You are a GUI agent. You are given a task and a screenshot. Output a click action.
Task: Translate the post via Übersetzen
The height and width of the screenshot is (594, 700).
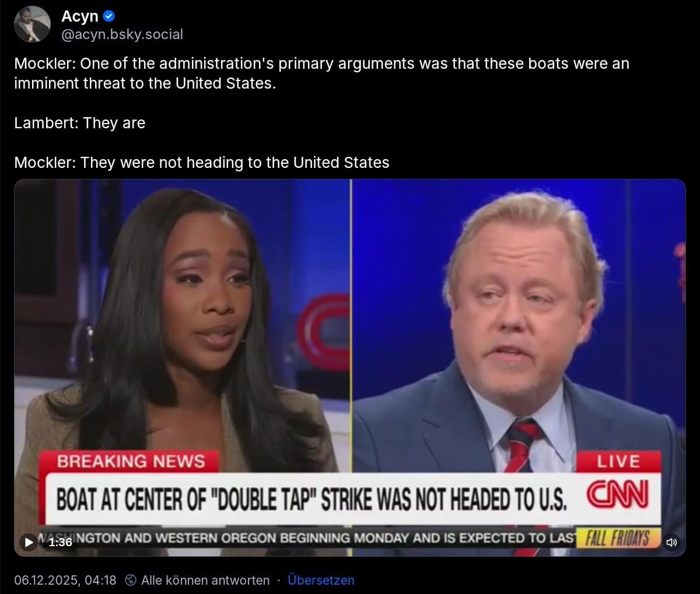[x=321, y=580]
